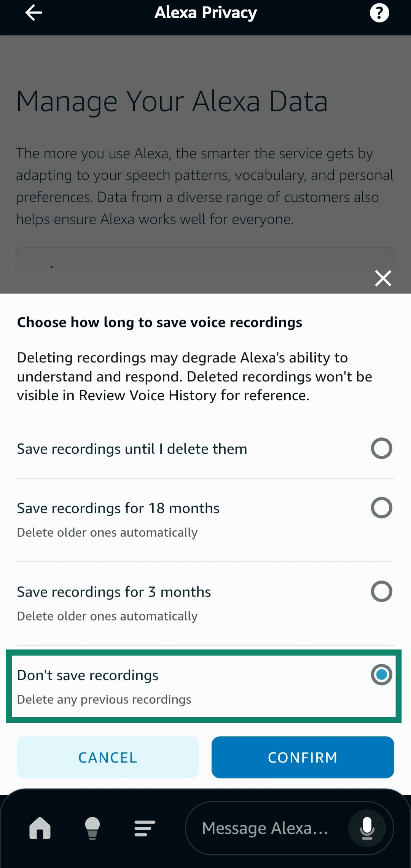Open Alexa Privacy help with the question mark
411x868 pixels.
(379, 13)
